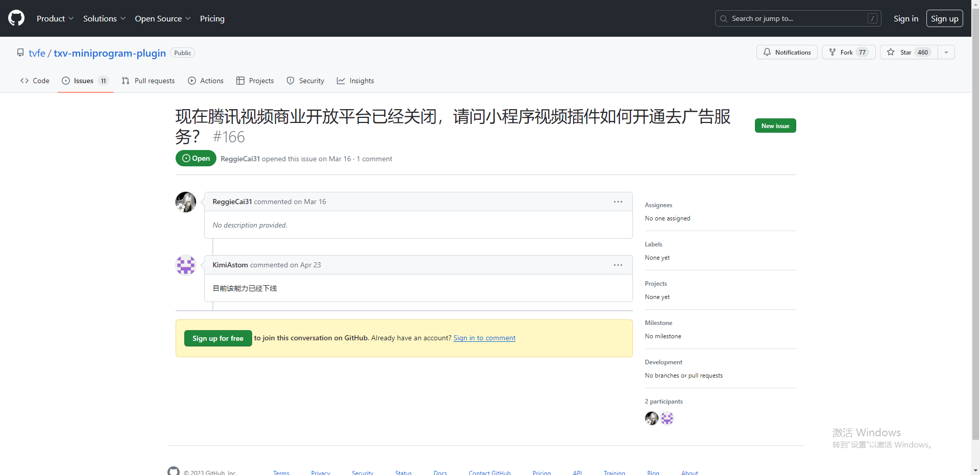Image resolution: width=980 pixels, height=475 pixels.
Task: Open the Status footer link
Action: pos(403,473)
